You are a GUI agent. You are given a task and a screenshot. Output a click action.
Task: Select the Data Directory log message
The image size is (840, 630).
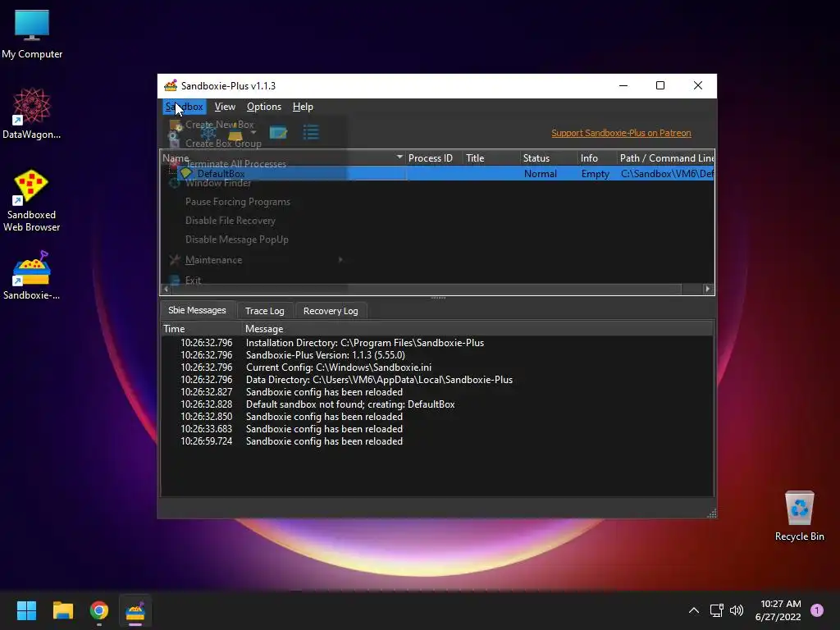379,380
